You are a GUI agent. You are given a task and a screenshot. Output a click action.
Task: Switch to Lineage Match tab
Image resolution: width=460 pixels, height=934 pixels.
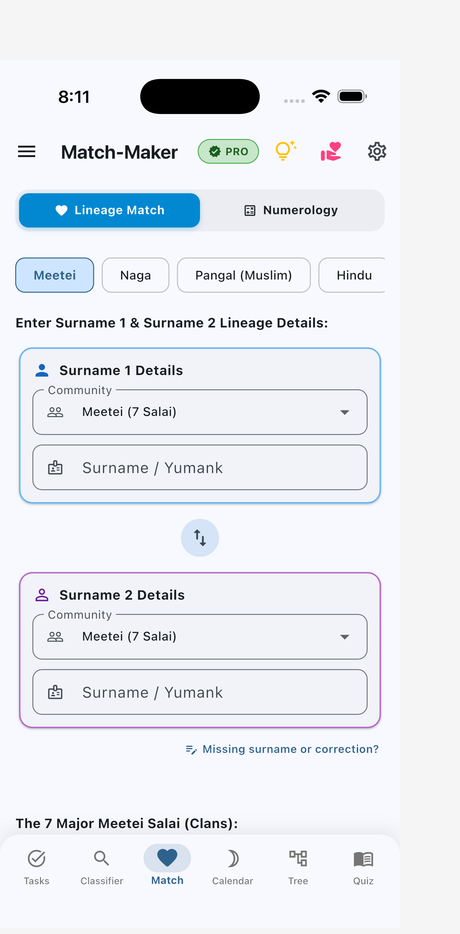[x=110, y=210]
